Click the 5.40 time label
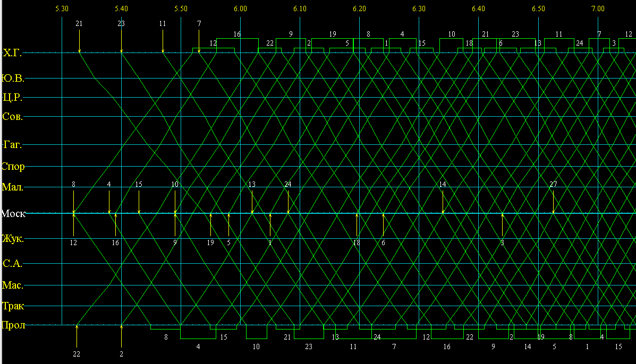This screenshot has width=636, height=364. coord(121,8)
